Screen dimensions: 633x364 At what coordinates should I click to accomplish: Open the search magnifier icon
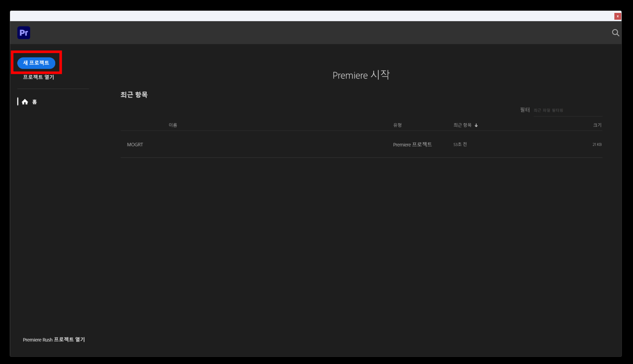pos(615,33)
